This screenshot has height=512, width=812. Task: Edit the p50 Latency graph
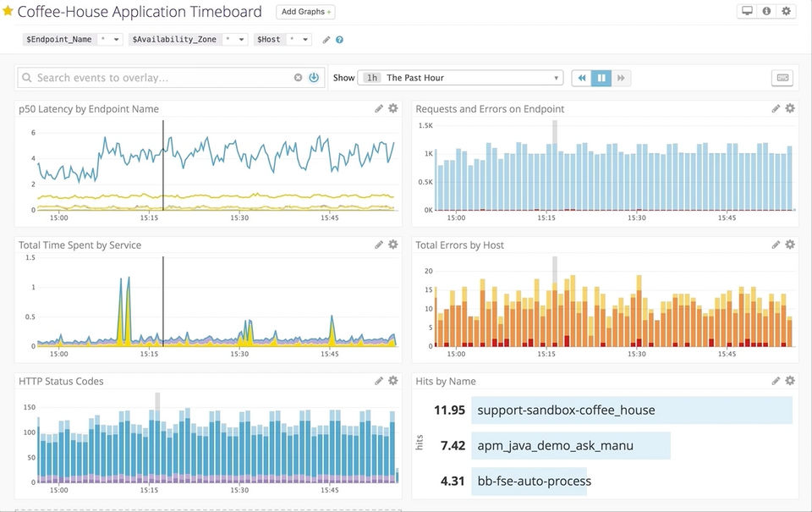click(379, 108)
